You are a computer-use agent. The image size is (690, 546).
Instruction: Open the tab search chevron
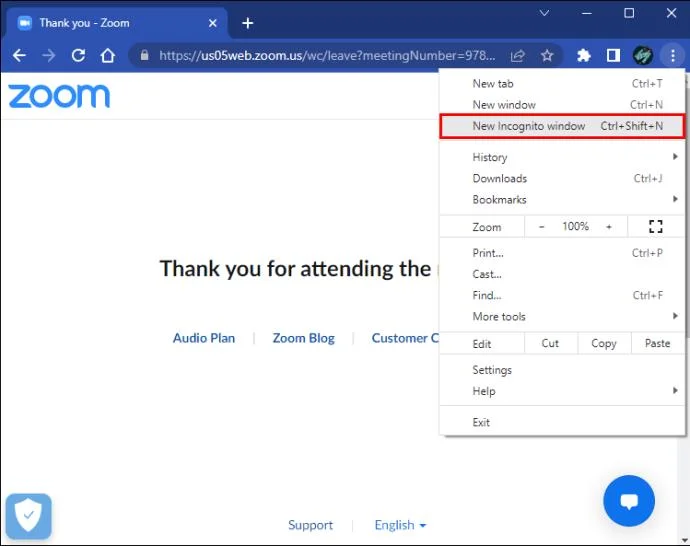point(544,13)
